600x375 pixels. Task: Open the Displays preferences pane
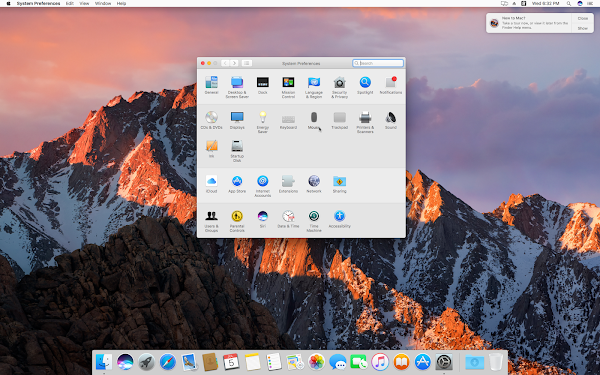tap(237, 120)
